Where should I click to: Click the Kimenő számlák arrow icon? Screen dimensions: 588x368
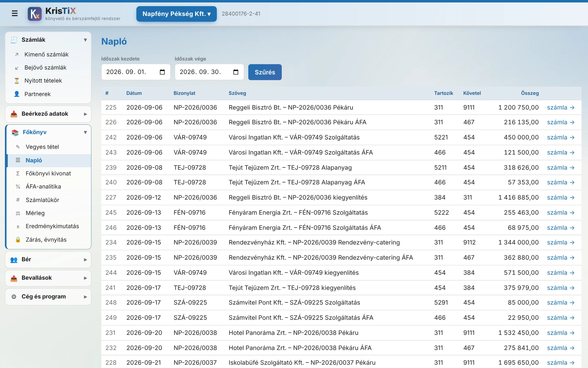17,55
